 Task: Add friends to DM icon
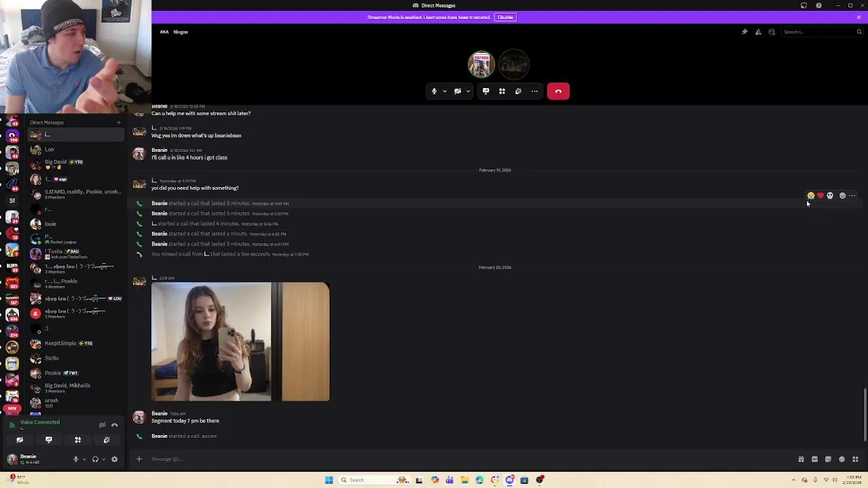(x=758, y=32)
